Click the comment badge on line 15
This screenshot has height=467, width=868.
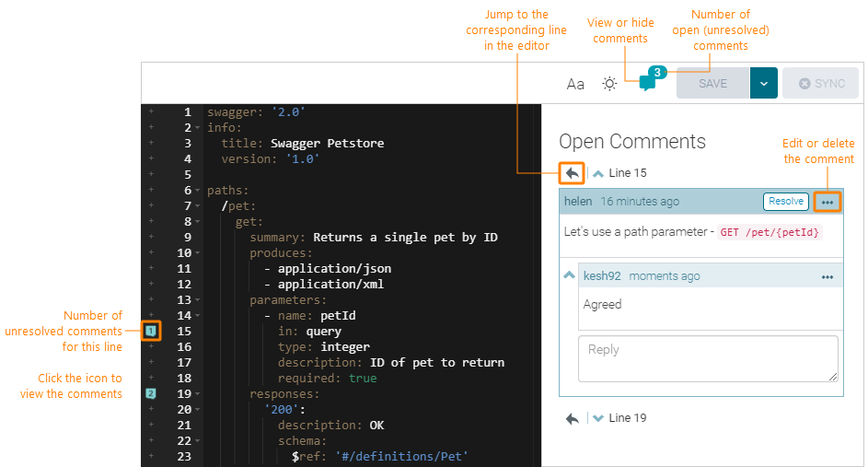[x=152, y=331]
